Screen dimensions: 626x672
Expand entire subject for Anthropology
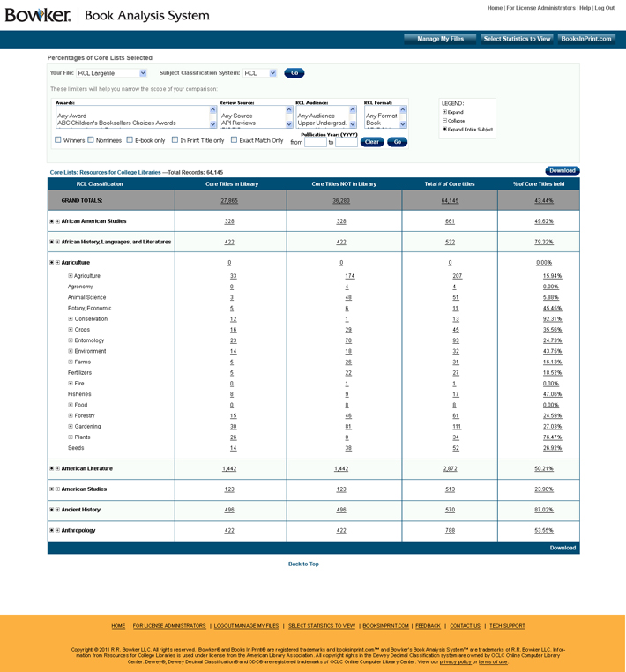tap(52, 531)
